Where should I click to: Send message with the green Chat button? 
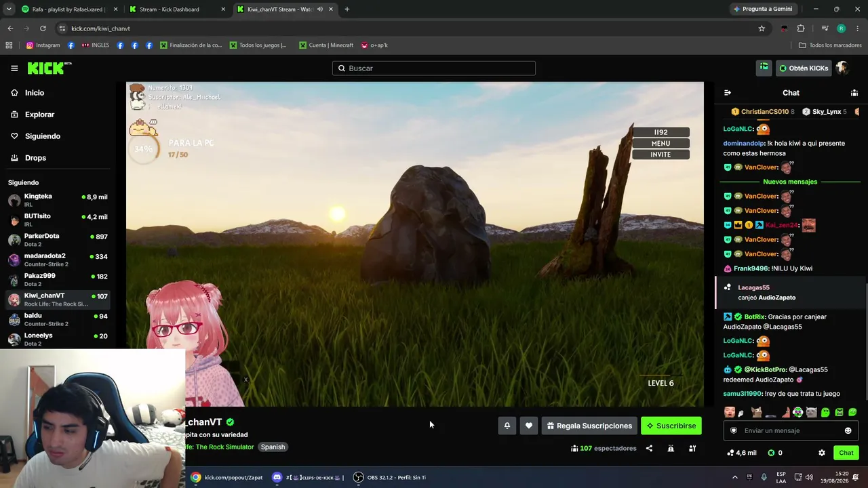(846, 453)
